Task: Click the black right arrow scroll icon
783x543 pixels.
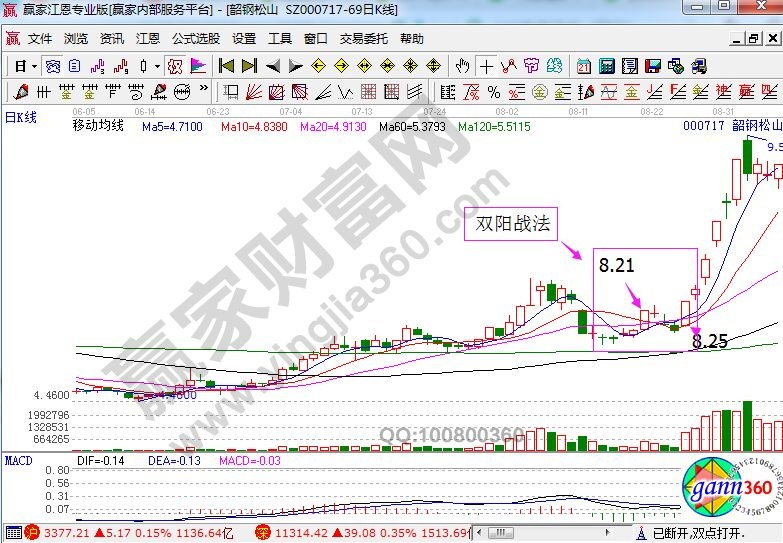Action: click(295, 66)
